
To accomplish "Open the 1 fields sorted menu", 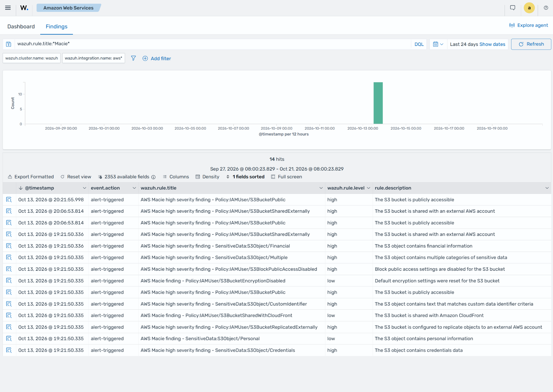I will click(x=245, y=177).
